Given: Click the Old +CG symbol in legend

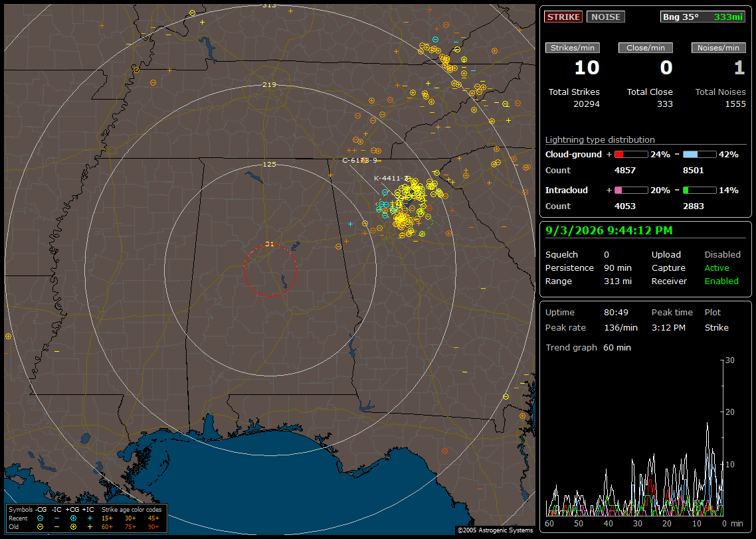Looking at the screenshot, I should (x=73, y=527).
